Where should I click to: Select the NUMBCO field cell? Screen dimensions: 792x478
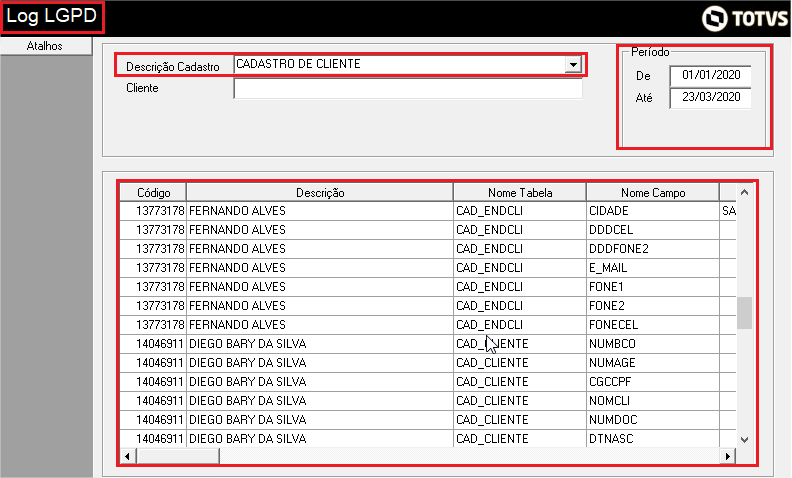[653, 344]
